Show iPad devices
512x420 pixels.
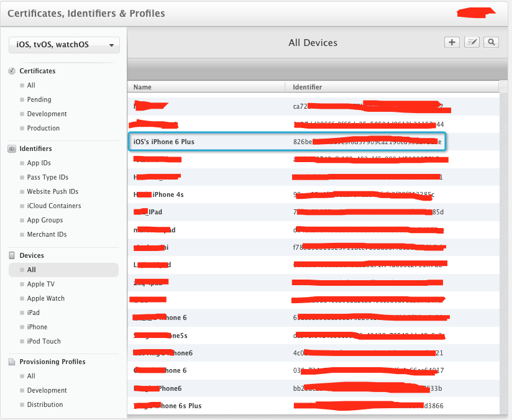click(33, 313)
